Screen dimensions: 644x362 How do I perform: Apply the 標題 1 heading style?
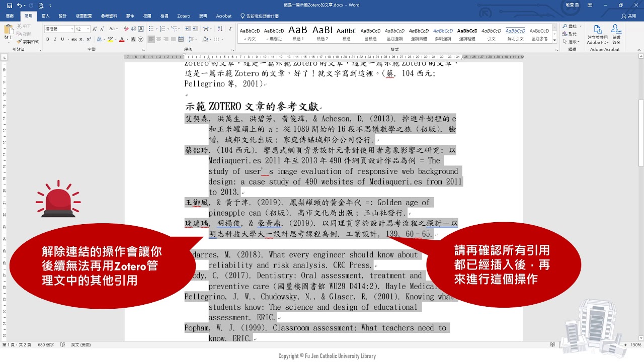[298, 34]
